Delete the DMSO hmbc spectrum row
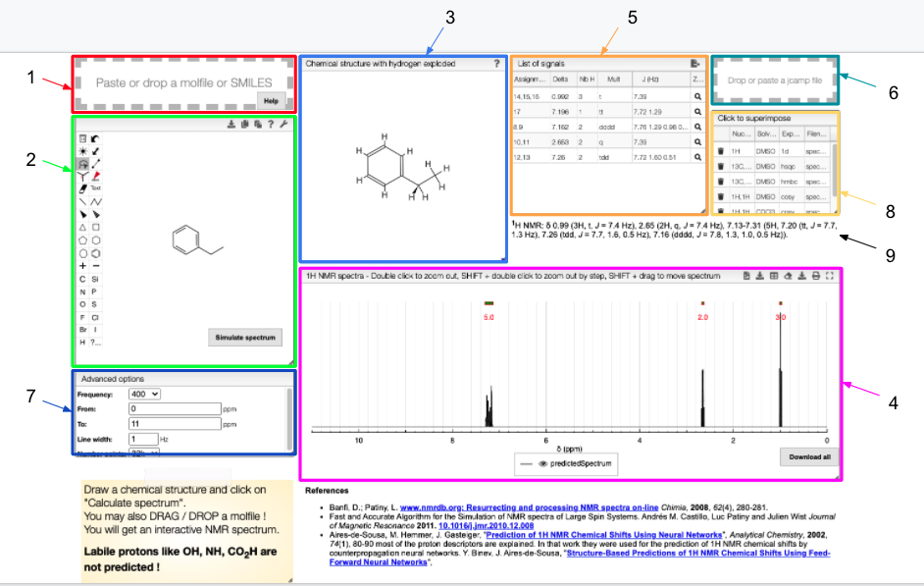This screenshot has width=924, height=586. coord(720,182)
